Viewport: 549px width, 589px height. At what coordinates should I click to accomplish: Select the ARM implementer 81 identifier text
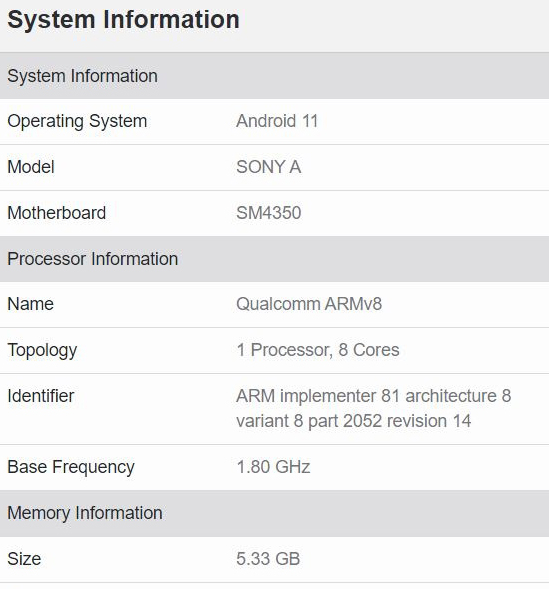tap(374, 408)
